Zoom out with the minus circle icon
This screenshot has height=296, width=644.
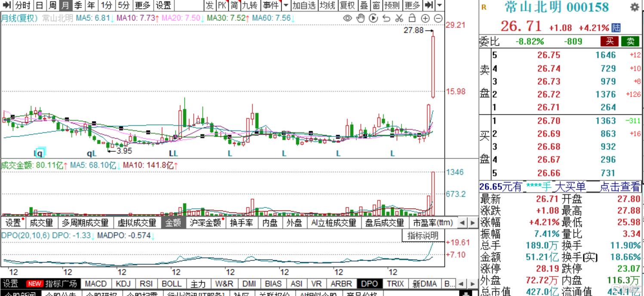click(x=438, y=18)
